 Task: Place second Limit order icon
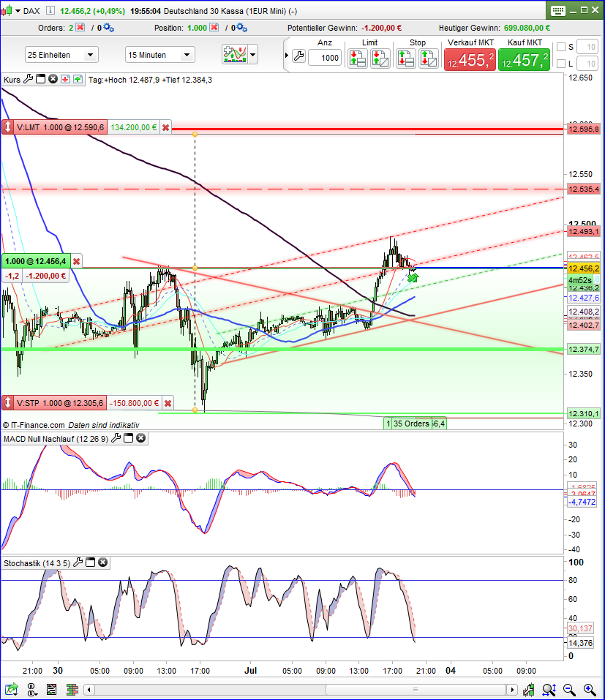coord(380,58)
